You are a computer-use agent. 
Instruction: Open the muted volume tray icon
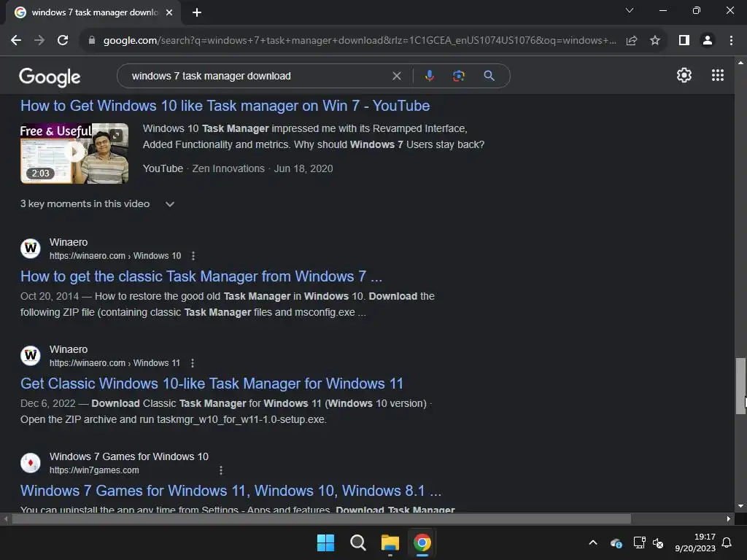pos(658,542)
